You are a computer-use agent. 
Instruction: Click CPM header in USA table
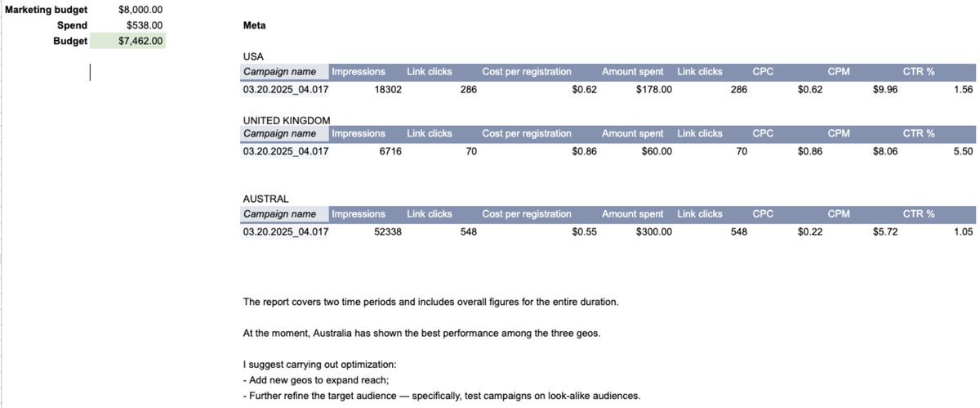coord(838,72)
